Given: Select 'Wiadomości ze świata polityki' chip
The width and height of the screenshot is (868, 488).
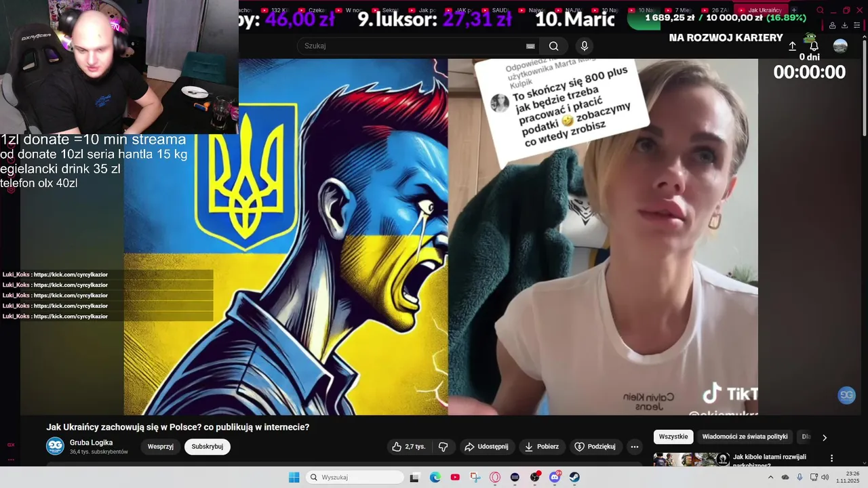Looking at the screenshot, I should pyautogui.click(x=745, y=437).
